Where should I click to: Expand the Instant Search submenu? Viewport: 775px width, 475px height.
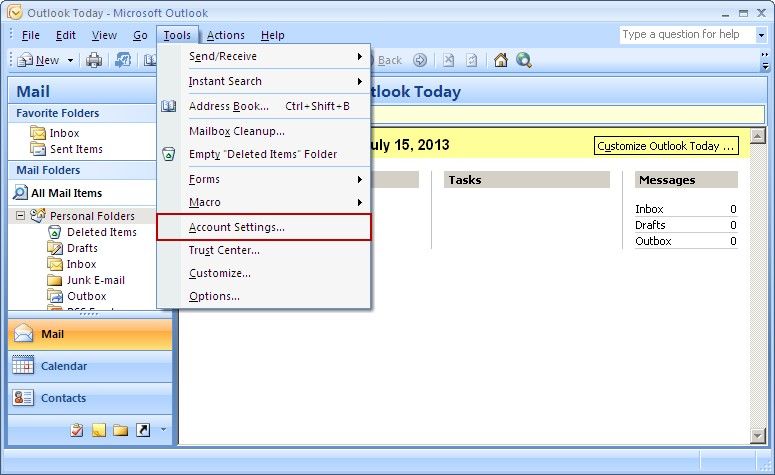click(263, 81)
